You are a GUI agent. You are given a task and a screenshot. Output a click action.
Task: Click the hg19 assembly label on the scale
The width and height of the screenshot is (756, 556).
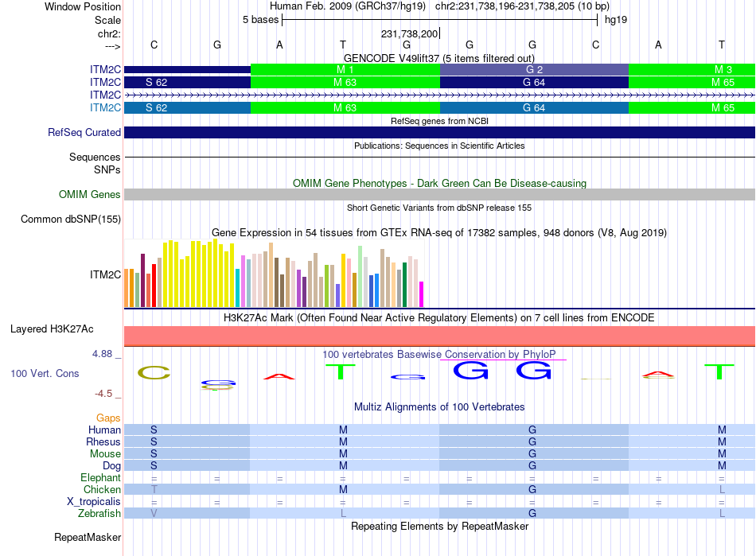pyautogui.click(x=616, y=20)
